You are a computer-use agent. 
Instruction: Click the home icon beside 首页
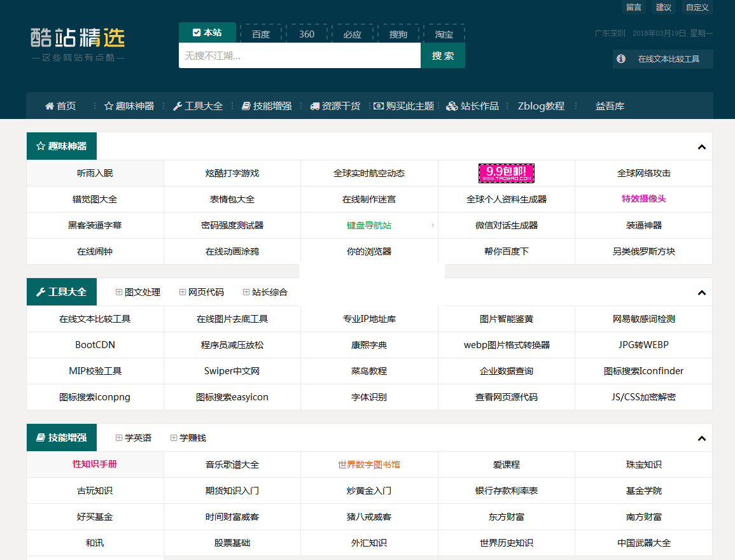point(49,106)
